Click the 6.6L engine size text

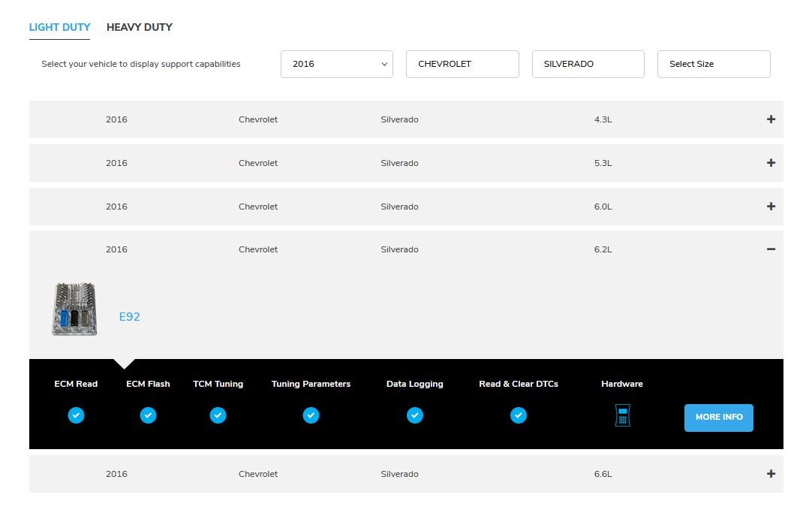pyautogui.click(x=603, y=474)
